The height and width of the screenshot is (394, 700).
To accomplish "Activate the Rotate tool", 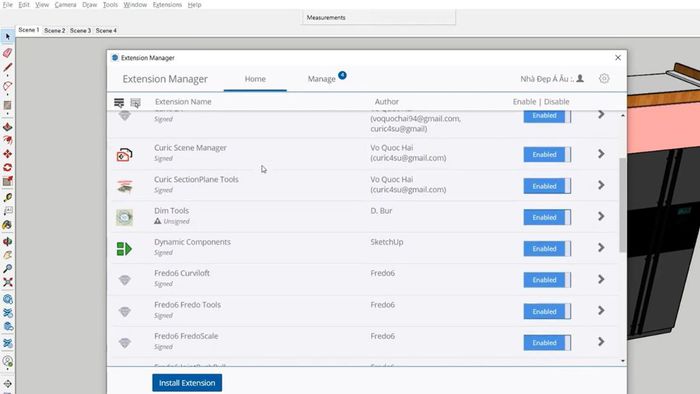I will (x=7, y=168).
